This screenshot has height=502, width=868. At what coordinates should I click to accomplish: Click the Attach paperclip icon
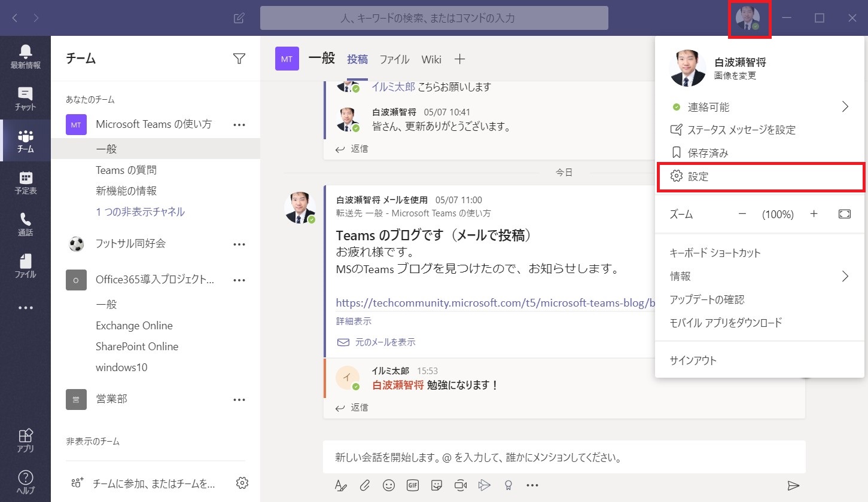tap(364, 485)
